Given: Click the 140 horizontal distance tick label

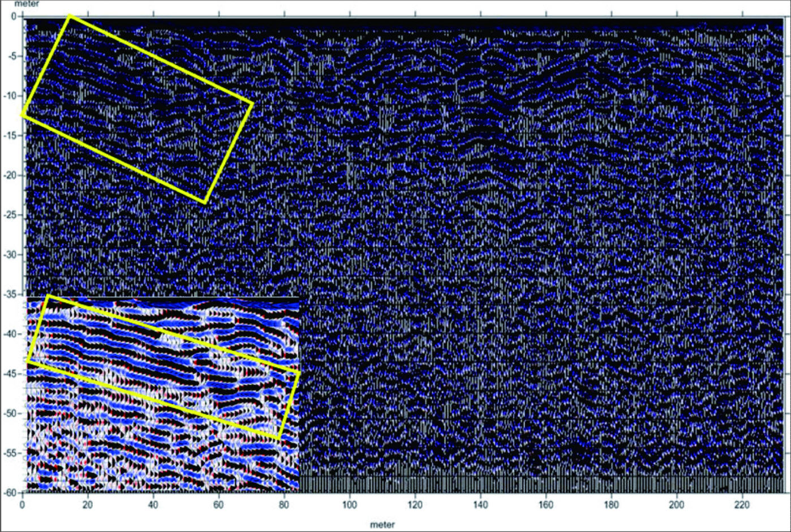Looking at the screenshot, I should pos(480,503).
